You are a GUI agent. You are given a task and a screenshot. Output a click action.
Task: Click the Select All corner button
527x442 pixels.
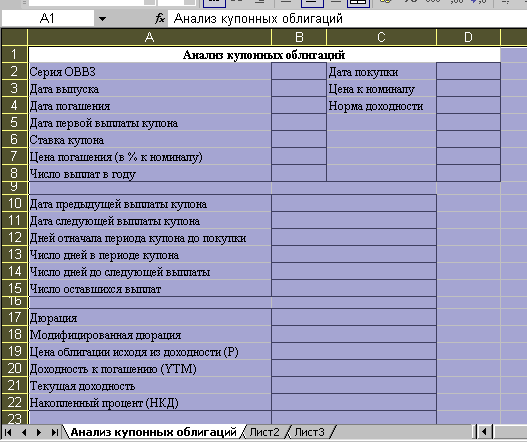(x=14, y=37)
